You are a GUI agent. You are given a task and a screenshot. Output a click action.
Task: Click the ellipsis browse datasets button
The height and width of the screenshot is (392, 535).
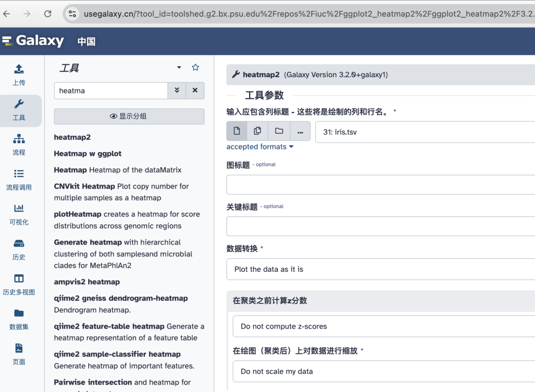[300, 131]
